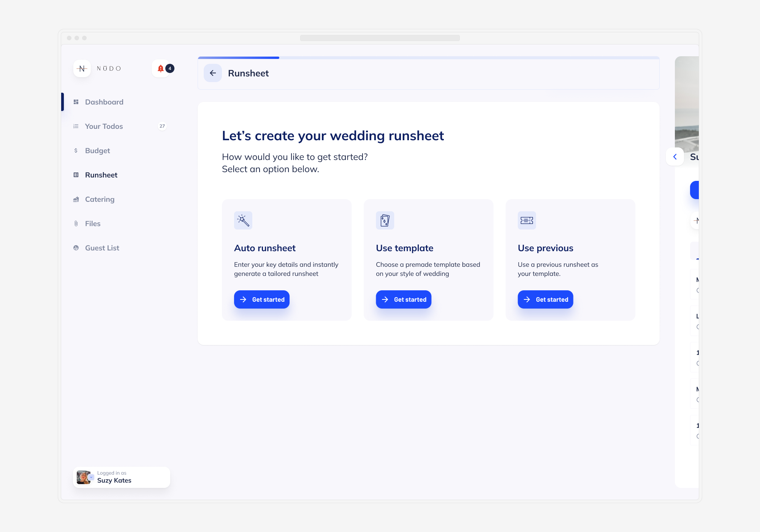Go to Your Todos

(x=104, y=126)
